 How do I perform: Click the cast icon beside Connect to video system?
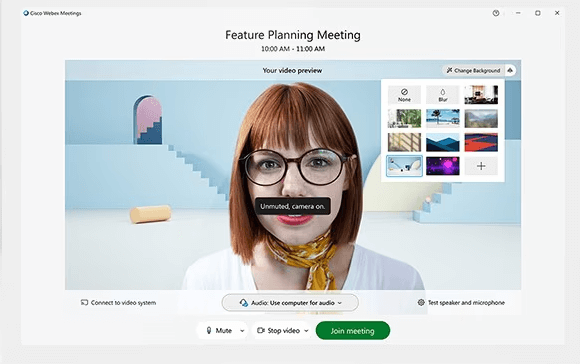pos(84,303)
